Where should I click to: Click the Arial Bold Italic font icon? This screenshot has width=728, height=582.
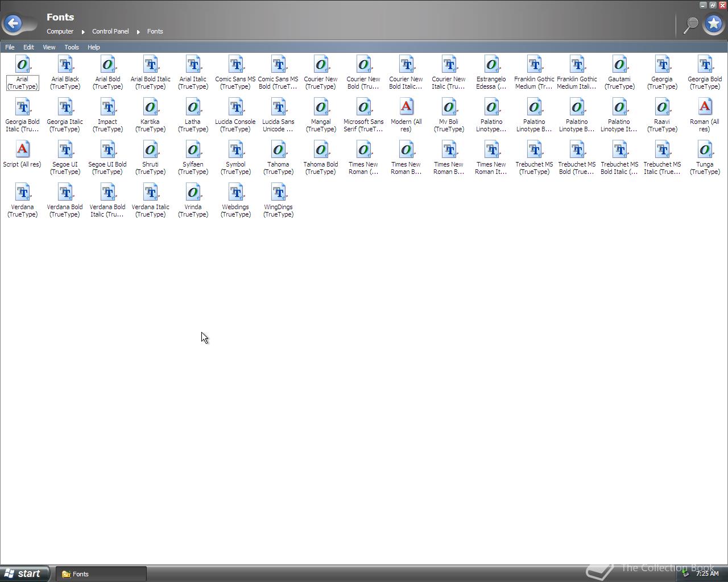(151, 64)
